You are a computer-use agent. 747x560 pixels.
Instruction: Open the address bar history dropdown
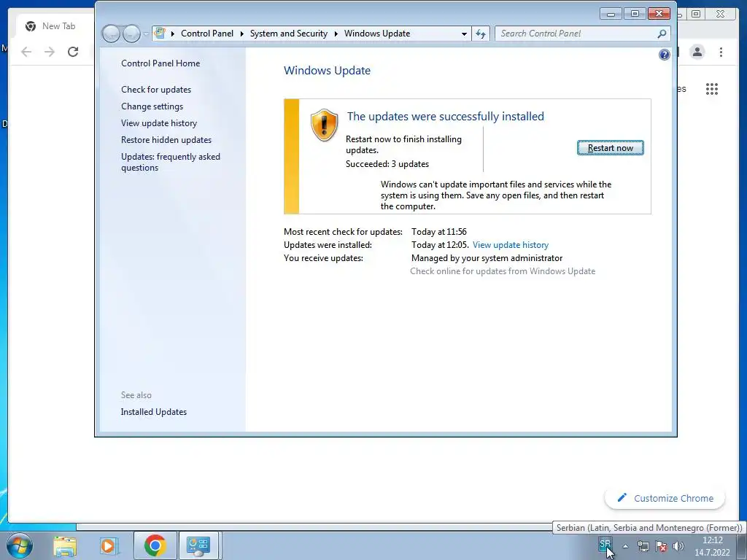point(464,34)
